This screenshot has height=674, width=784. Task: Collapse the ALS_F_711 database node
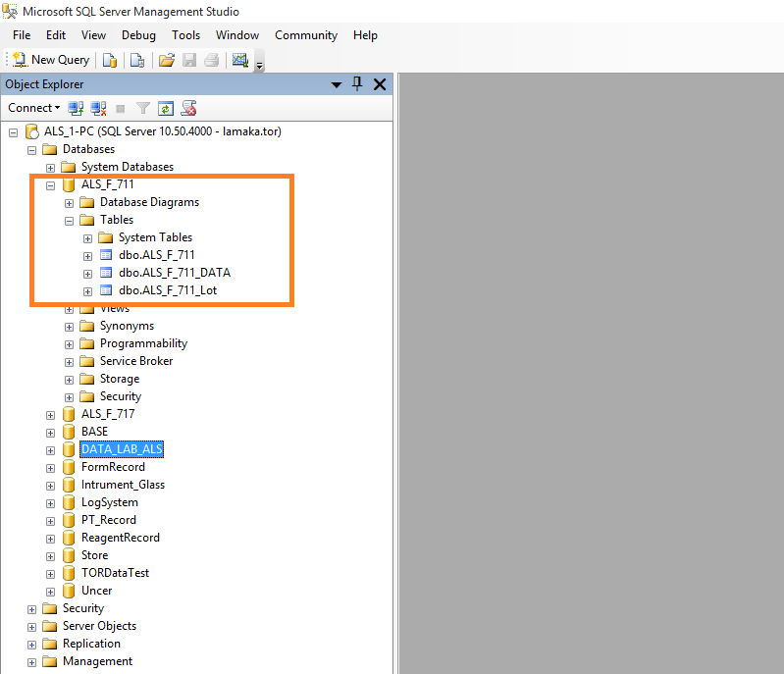50,185
